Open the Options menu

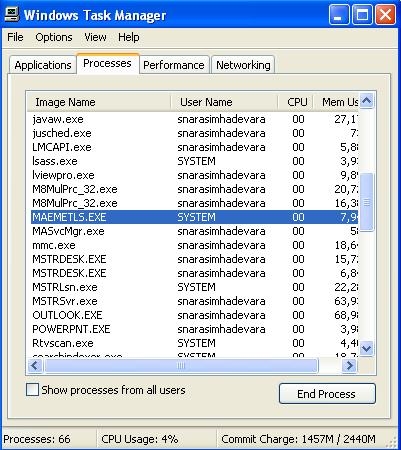[x=54, y=37]
